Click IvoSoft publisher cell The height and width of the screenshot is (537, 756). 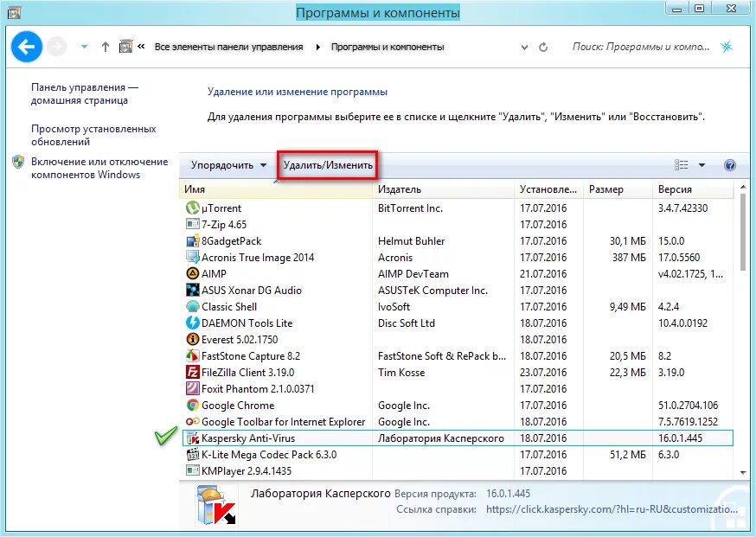(394, 307)
